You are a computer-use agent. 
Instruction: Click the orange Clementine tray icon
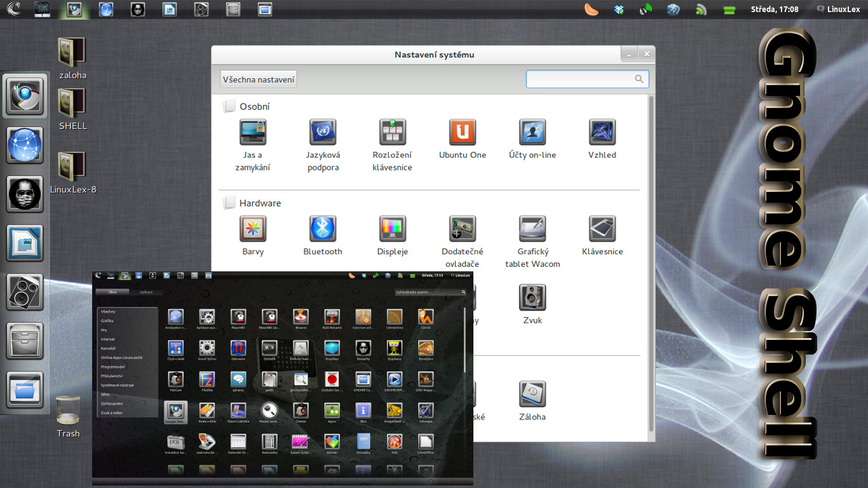click(x=592, y=10)
